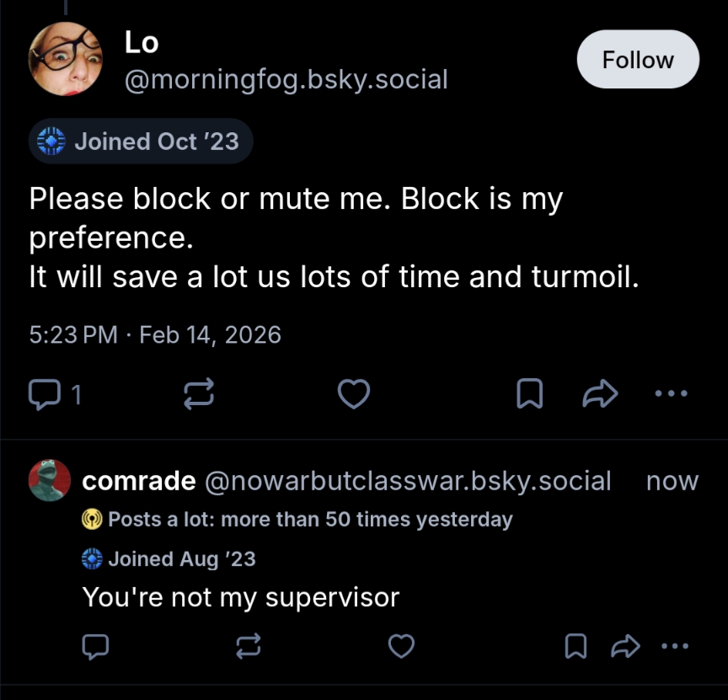
Task: Reply to Lo's post via comment icon
Action: click(42, 393)
